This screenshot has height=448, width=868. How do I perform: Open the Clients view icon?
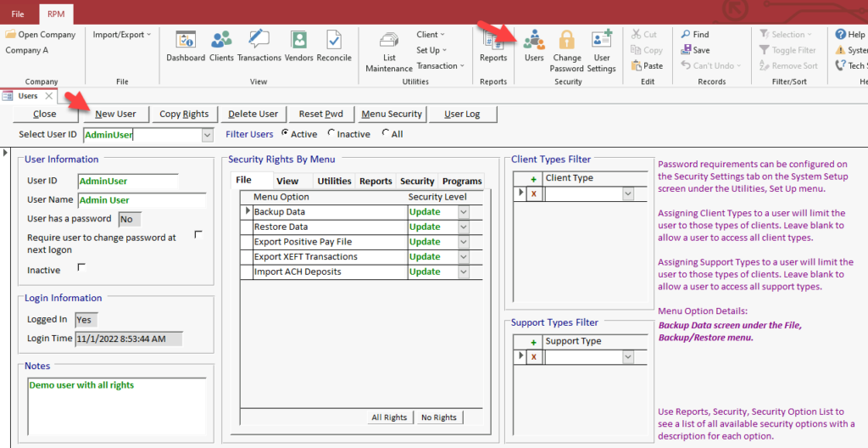point(221,40)
